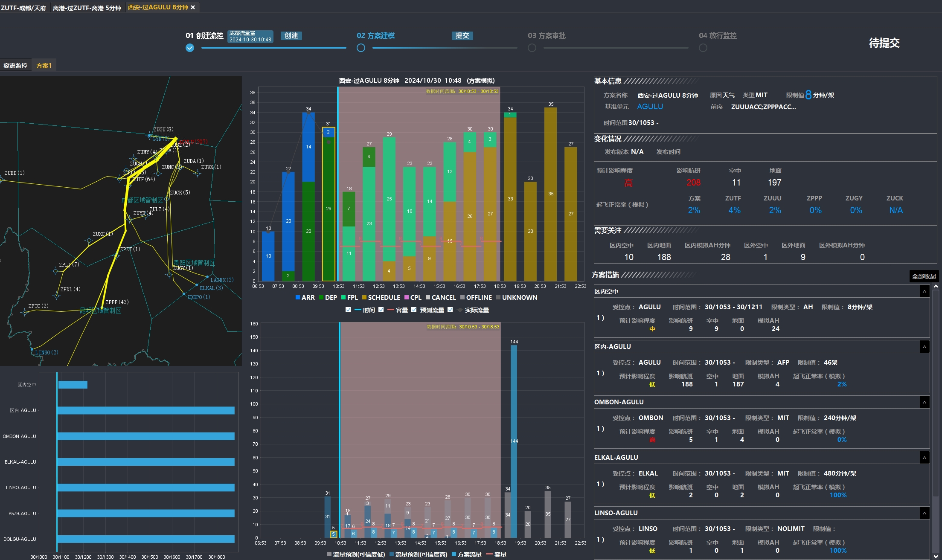The image size is (942, 560).
Task: Click the 提交 submit button
Action: pyautogui.click(x=462, y=36)
